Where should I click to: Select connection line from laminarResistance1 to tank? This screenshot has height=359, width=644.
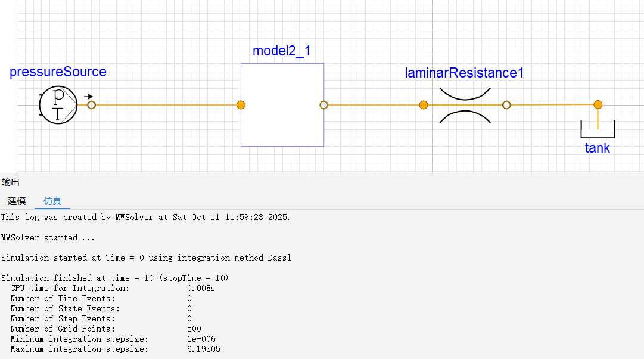tap(552, 105)
